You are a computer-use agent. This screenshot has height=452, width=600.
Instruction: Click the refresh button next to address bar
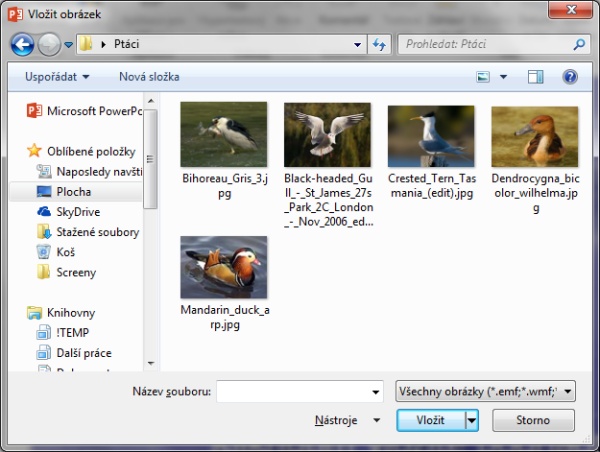click(379, 45)
